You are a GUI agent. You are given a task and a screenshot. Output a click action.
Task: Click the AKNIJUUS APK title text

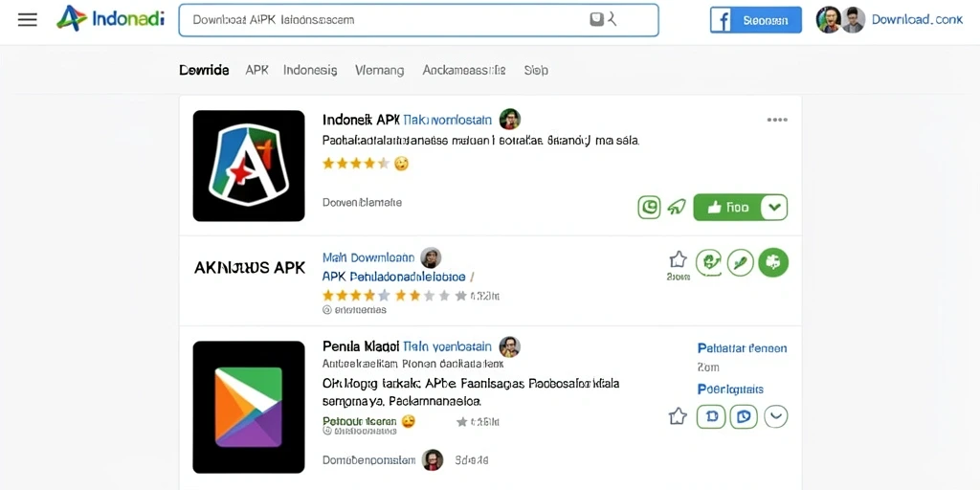point(250,268)
